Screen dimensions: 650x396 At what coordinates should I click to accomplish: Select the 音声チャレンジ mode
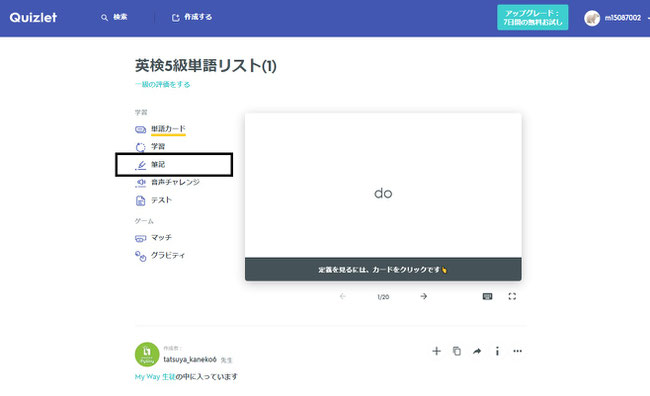coord(175,182)
